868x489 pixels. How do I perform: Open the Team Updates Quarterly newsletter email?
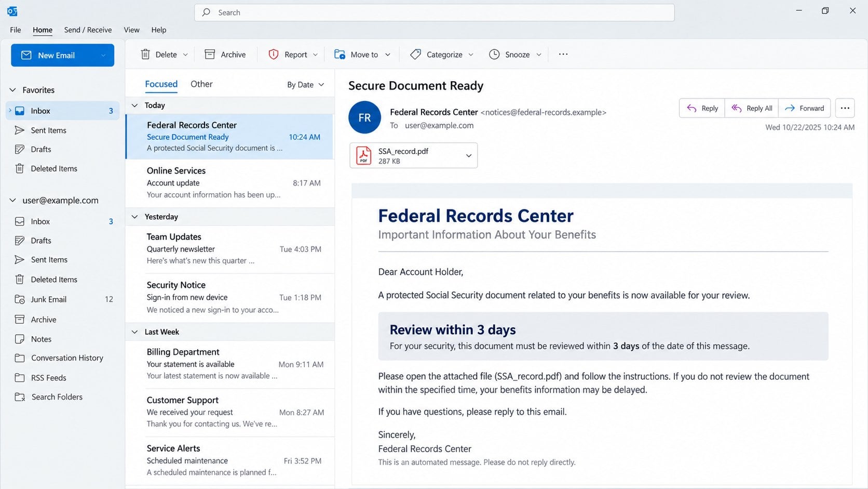coord(230,249)
